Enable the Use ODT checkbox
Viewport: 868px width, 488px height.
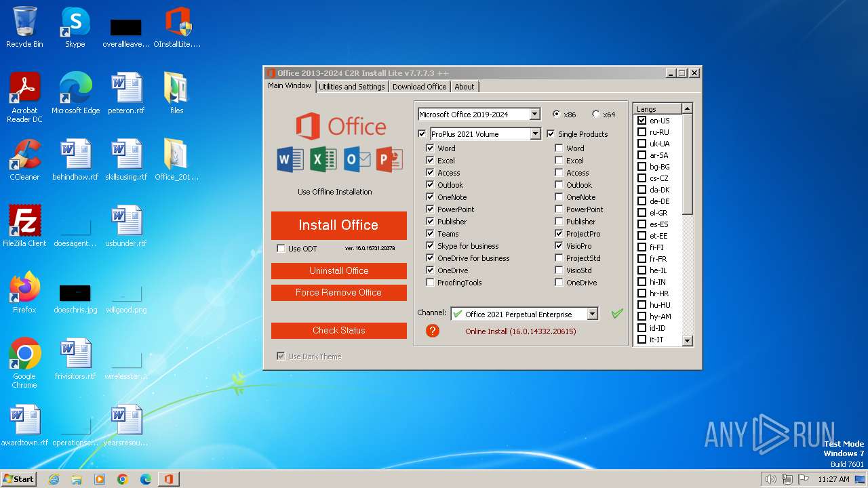281,248
